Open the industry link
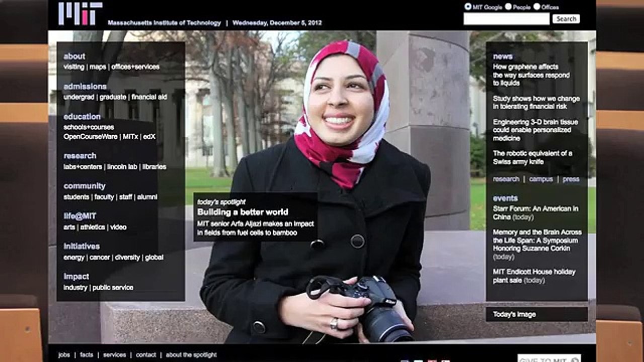 (75, 288)
